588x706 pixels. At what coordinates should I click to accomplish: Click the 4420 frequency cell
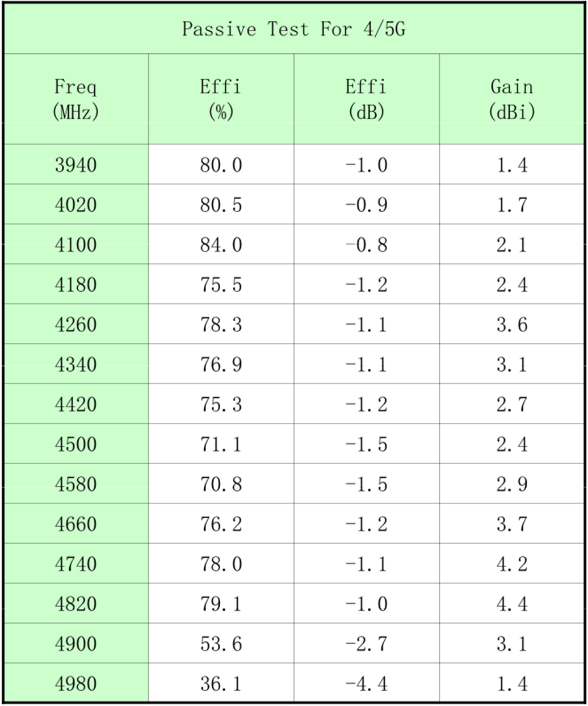tap(75, 405)
